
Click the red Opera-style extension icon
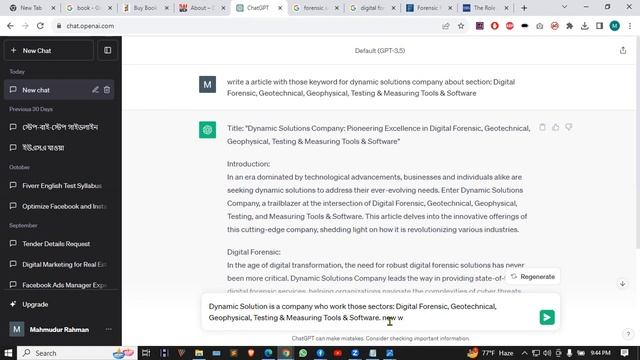click(494, 26)
